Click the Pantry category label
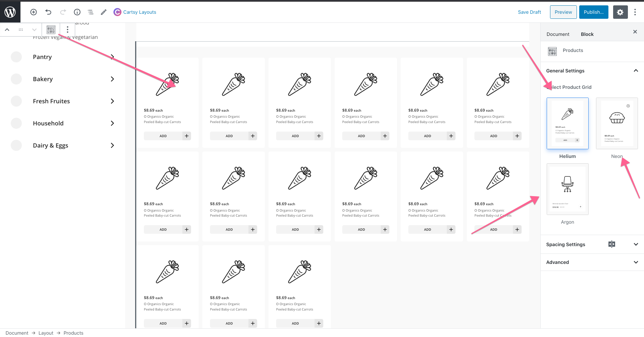The height and width of the screenshot is (337, 644). (x=42, y=57)
